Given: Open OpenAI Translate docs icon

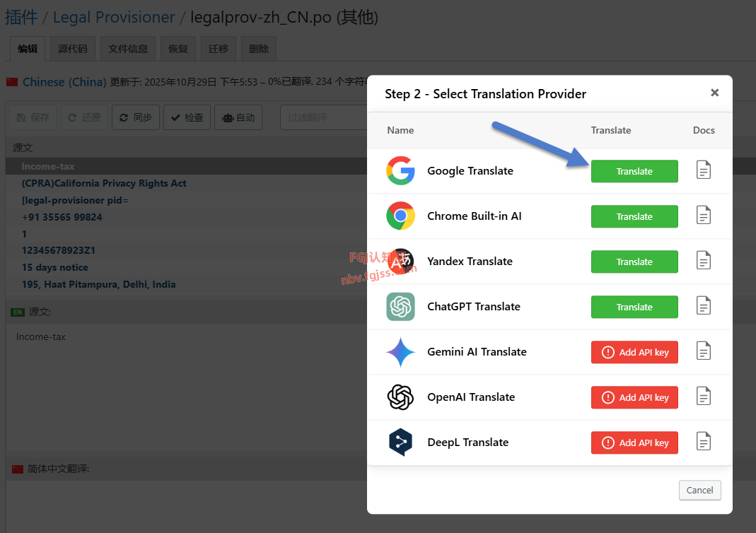Looking at the screenshot, I should (703, 397).
